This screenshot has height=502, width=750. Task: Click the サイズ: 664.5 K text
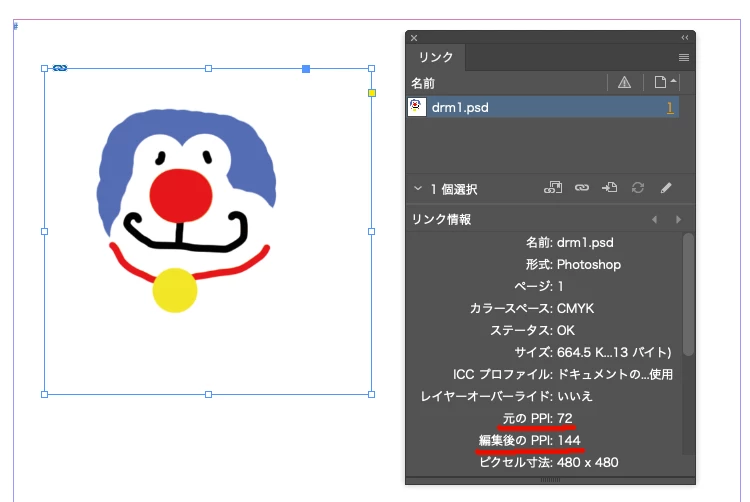(x=593, y=352)
